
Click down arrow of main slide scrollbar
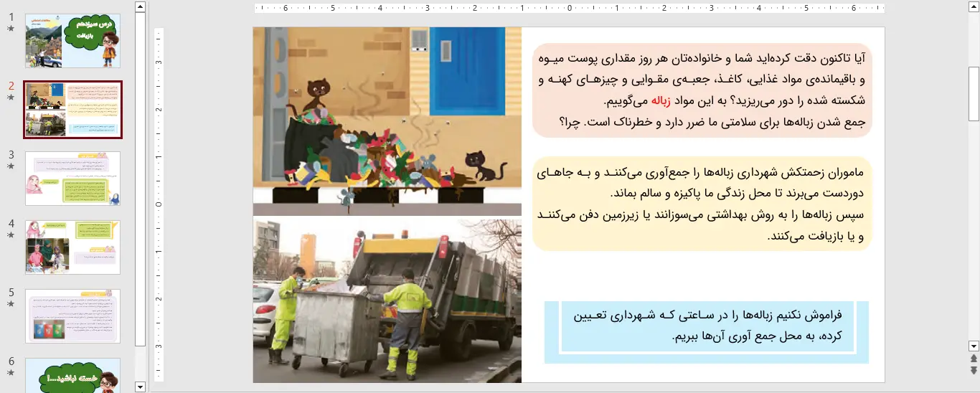pos(974,346)
